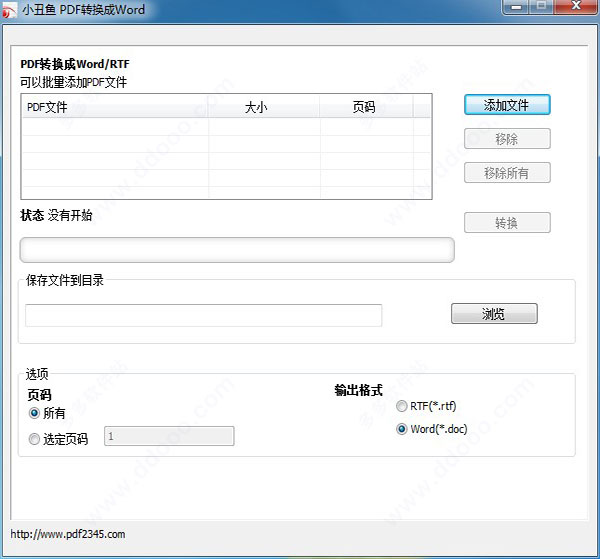This screenshot has width=600, height=559.
Task: Minimize the 小丑鱼 PDF转换成Word window
Action: pos(517,7)
